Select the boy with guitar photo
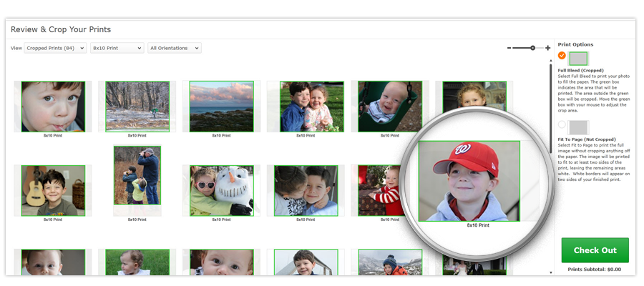 [x=53, y=190]
